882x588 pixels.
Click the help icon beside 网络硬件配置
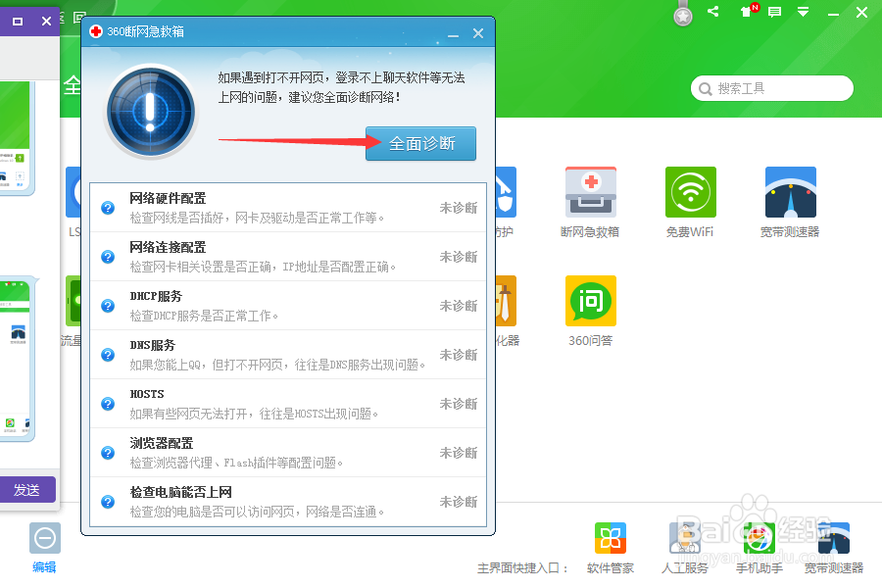click(107, 207)
